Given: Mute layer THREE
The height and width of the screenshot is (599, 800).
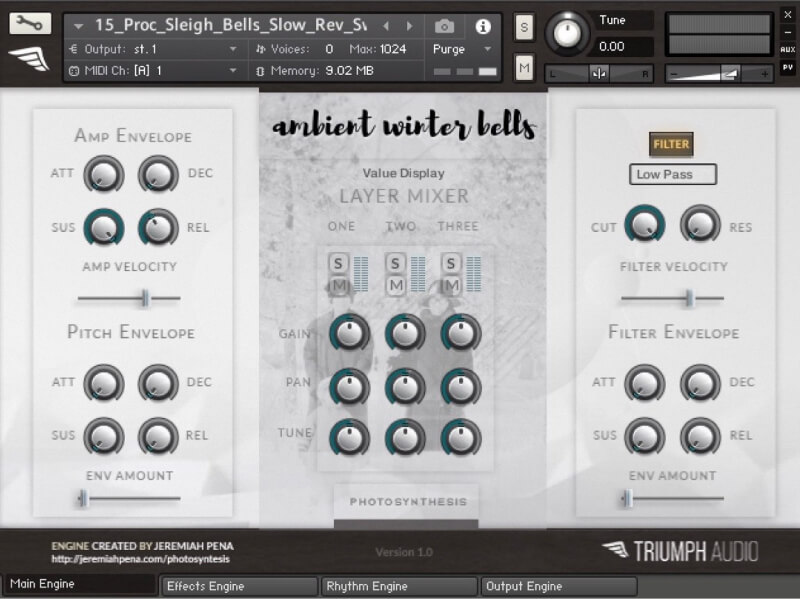Looking at the screenshot, I should [x=451, y=285].
